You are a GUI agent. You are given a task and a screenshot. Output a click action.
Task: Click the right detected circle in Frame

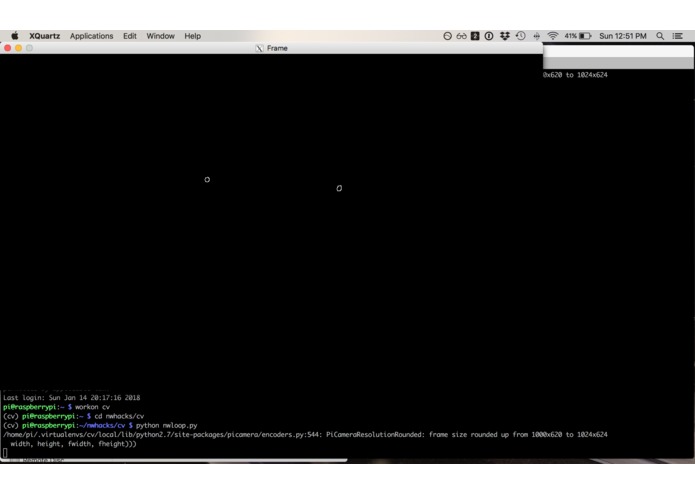tap(339, 188)
